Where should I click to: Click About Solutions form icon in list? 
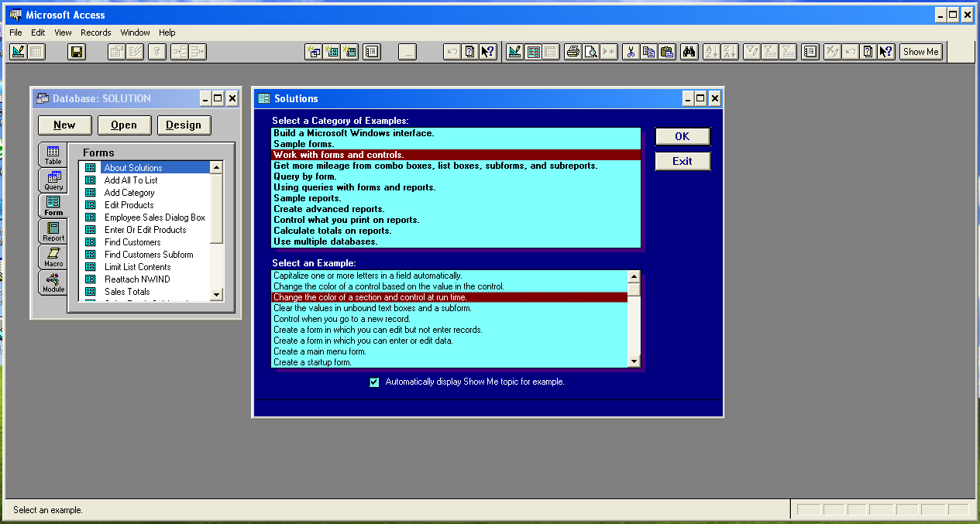click(x=91, y=168)
